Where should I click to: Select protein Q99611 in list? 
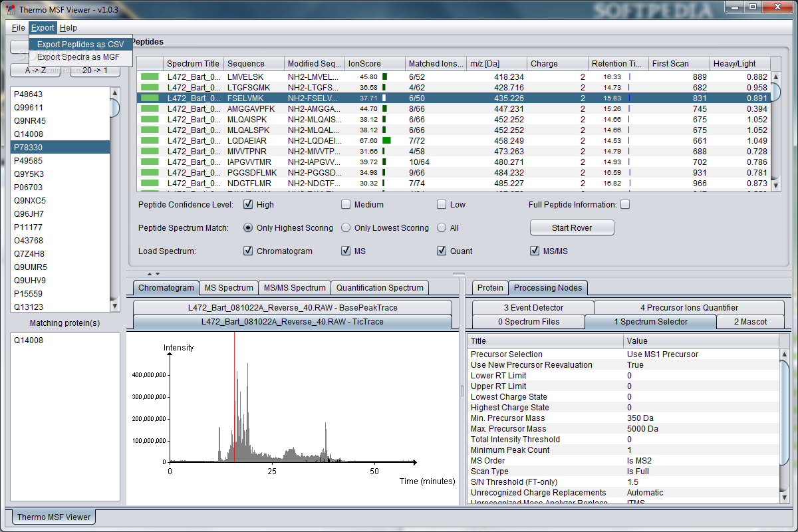(x=60, y=108)
